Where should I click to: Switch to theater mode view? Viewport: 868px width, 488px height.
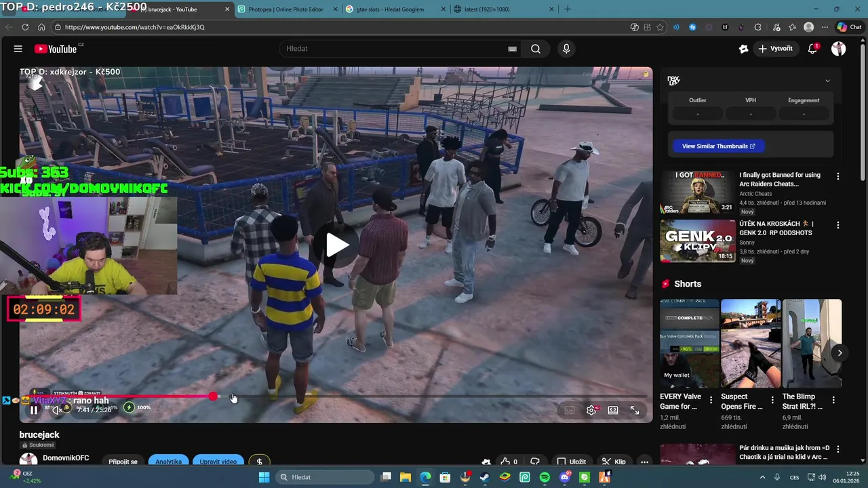613,410
